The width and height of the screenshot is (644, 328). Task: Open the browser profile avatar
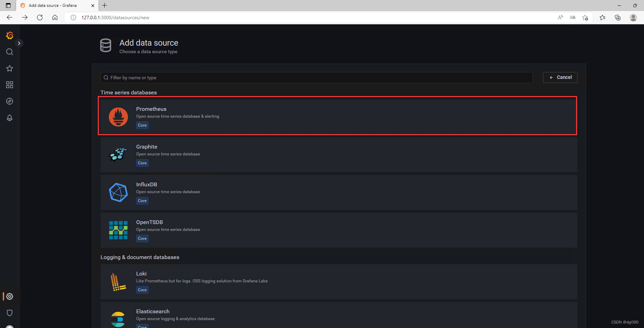click(633, 17)
